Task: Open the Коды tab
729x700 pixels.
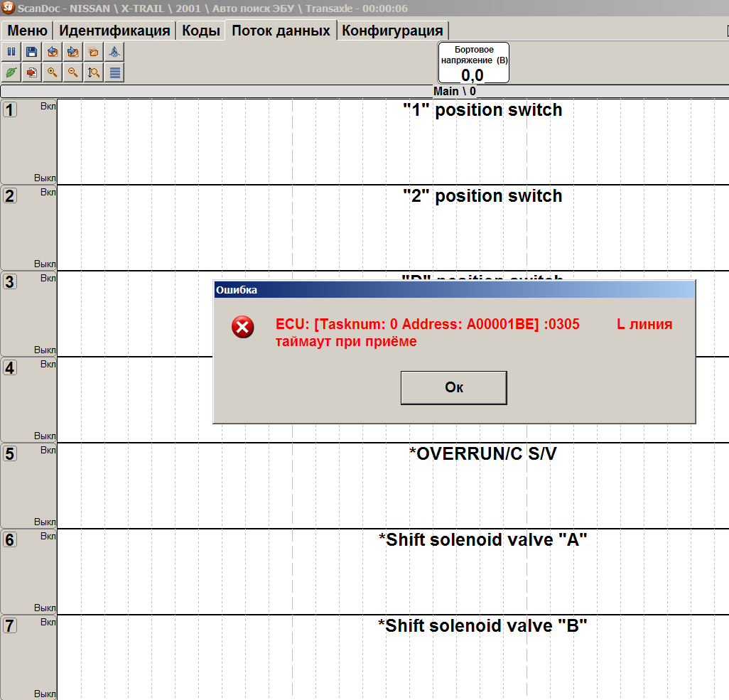Action: pos(201,31)
